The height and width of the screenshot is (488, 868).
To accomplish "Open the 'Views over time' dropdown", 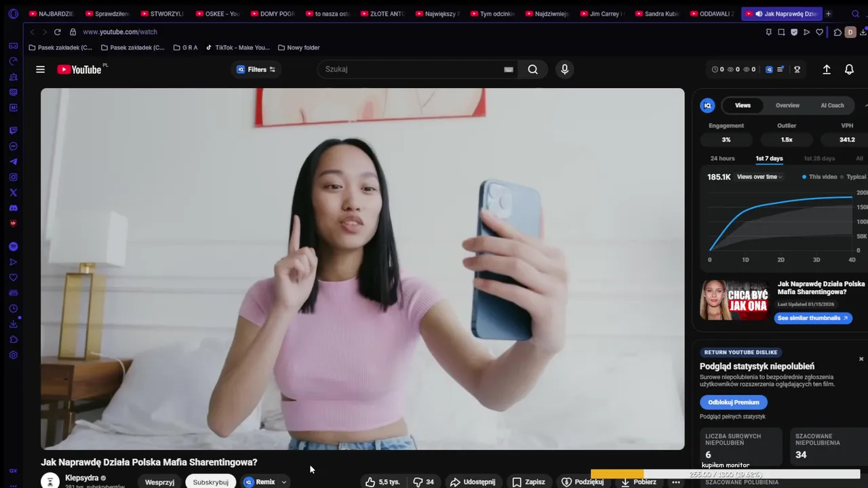I will [759, 177].
